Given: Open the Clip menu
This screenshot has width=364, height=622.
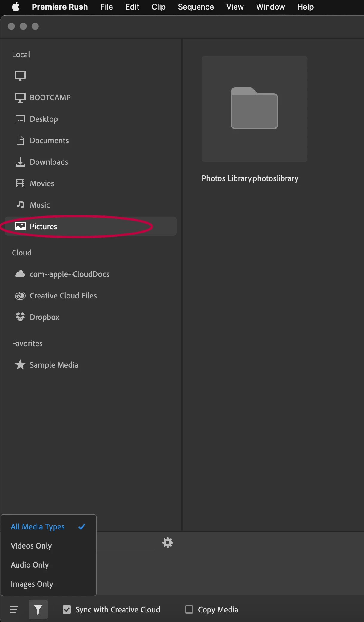Looking at the screenshot, I should tap(158, 7).
